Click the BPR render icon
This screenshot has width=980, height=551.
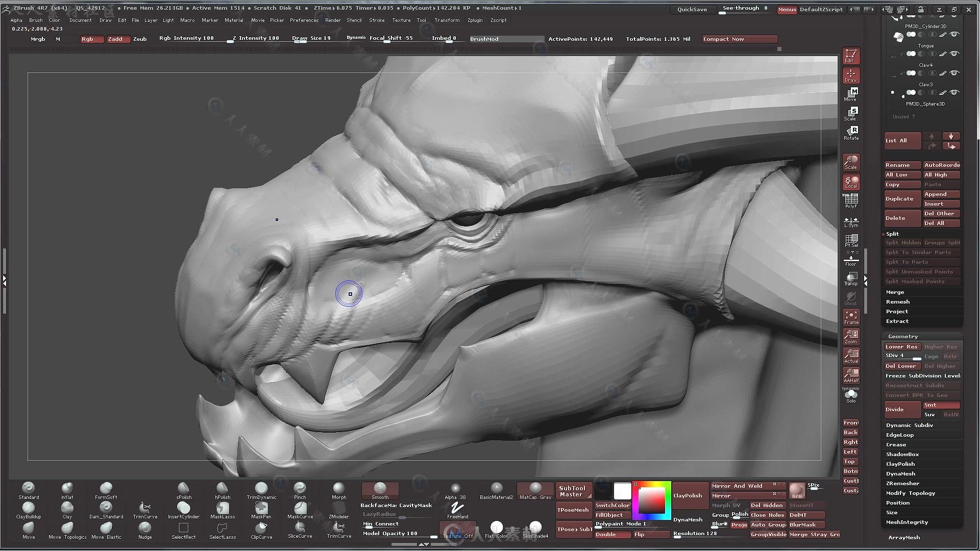pyautogui.click(x=797, y=491)
